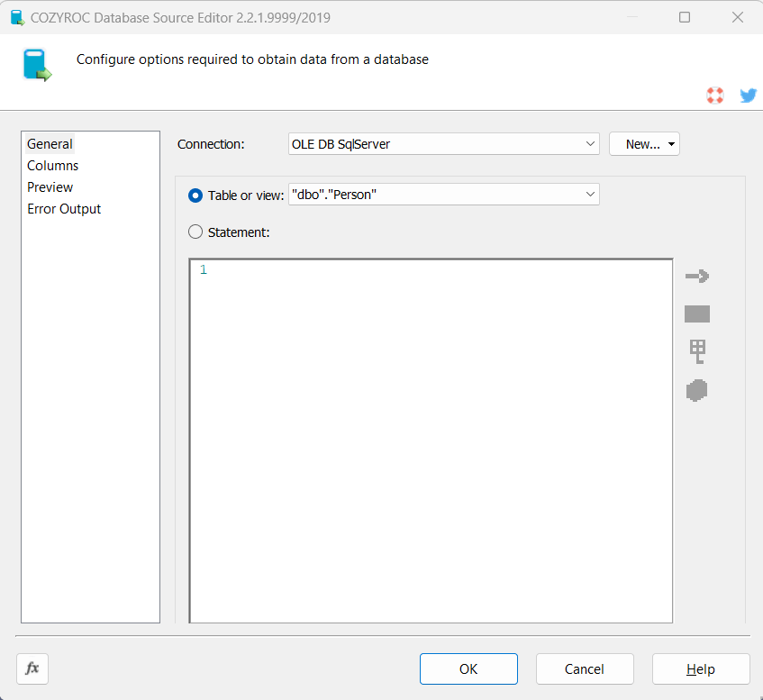
Task: Click the fx expression button
Action: tap(32, 668)
